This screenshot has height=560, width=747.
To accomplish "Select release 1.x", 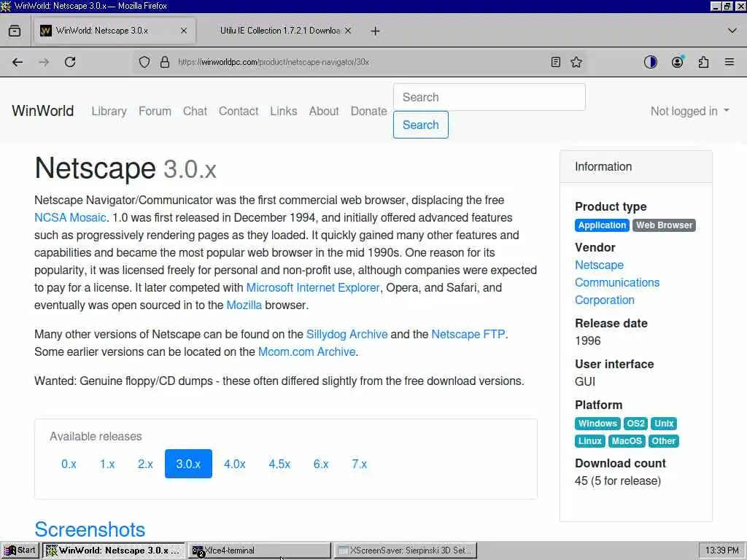I will point(107,464).
